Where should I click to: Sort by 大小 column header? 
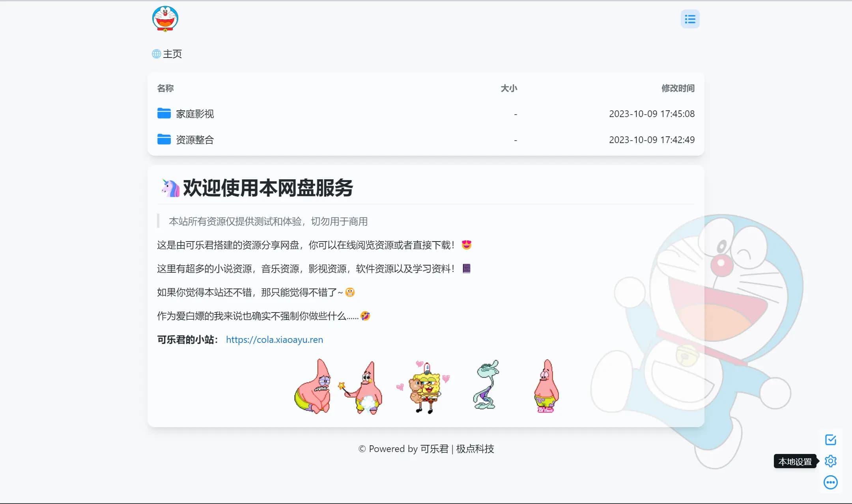pos(509,88)
